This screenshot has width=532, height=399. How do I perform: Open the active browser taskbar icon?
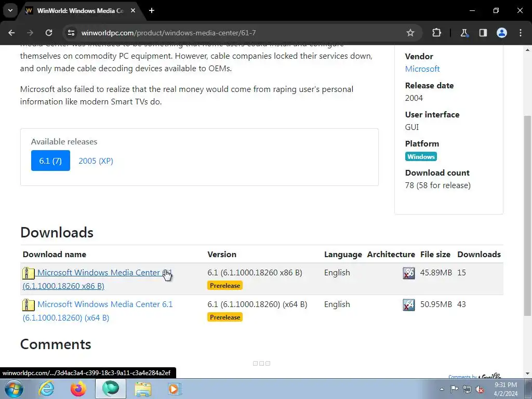click(111, 389)
